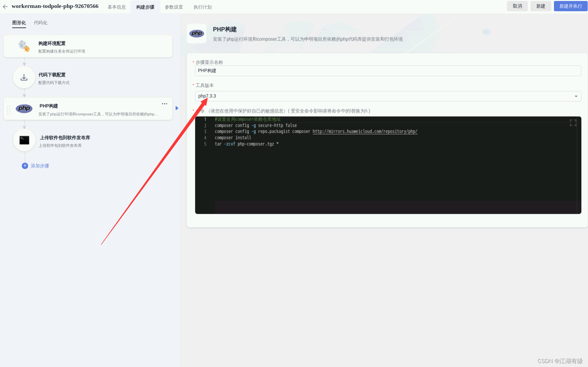Switch to the 构建步骤 tab
This screenshot has width=588, height=367.
pos(145,7)
